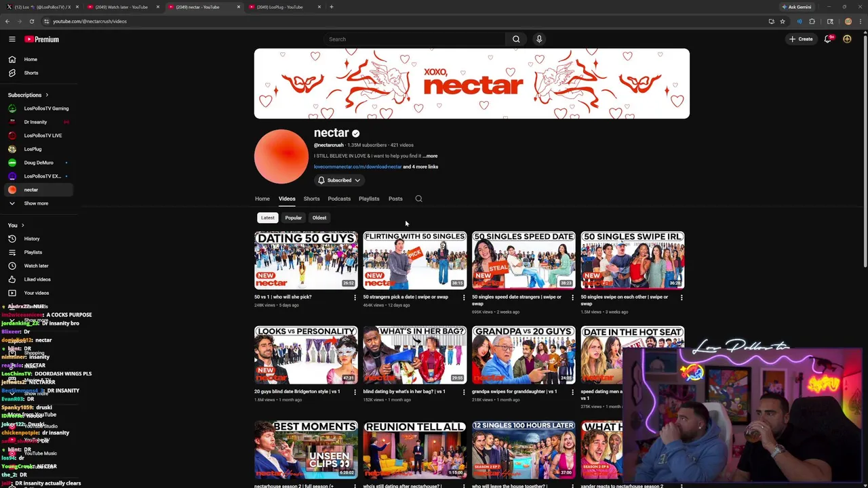This screenshot has width=868, height=488.
Task: Open Doug DeMuro subscription
Action: (x=37, y=163)
